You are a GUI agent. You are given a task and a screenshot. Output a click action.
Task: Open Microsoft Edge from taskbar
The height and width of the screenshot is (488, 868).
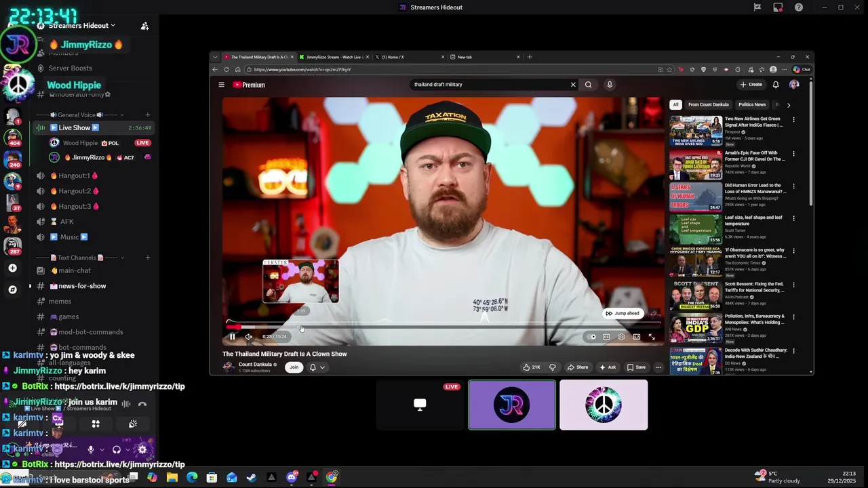pyautogui.click(x=192, y=477)
